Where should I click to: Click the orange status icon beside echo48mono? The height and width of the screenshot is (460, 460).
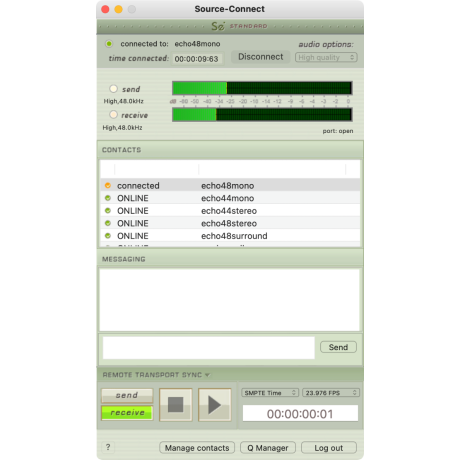[108, 185]
